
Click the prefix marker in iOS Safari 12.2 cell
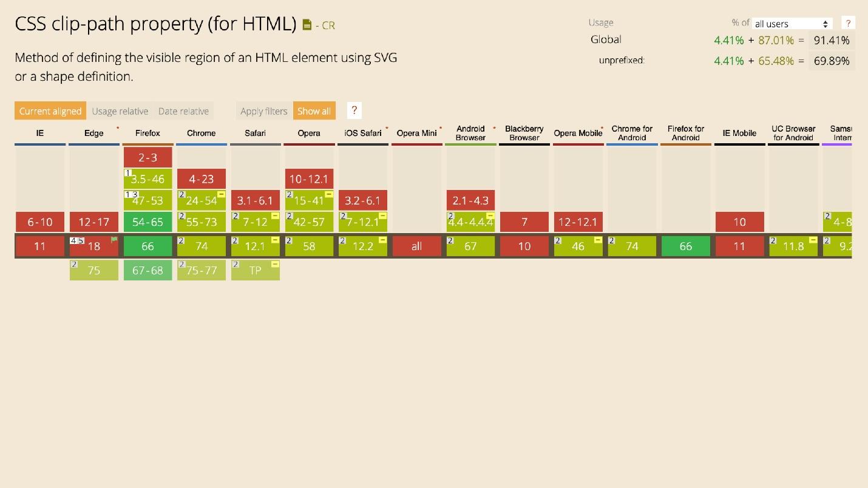382,240
